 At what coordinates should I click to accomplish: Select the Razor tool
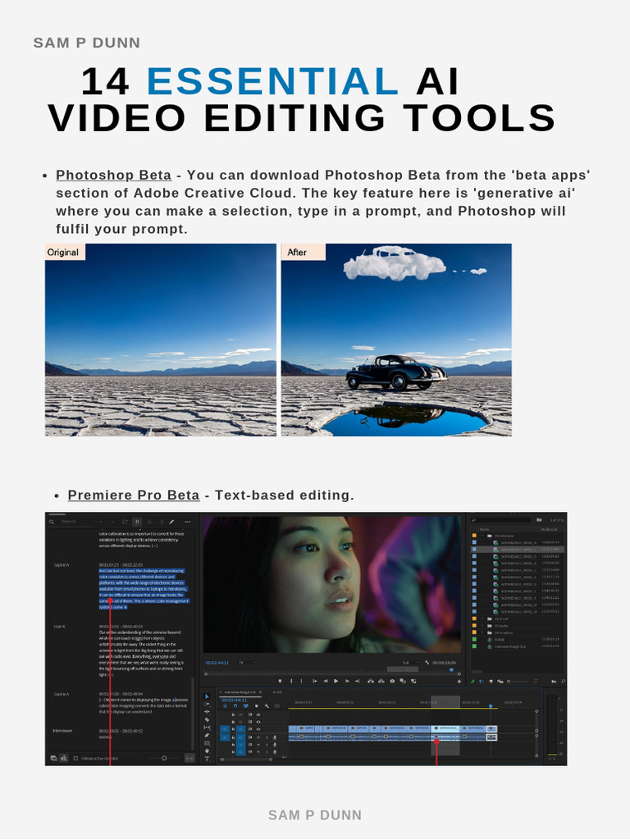(x=207, y=719)
